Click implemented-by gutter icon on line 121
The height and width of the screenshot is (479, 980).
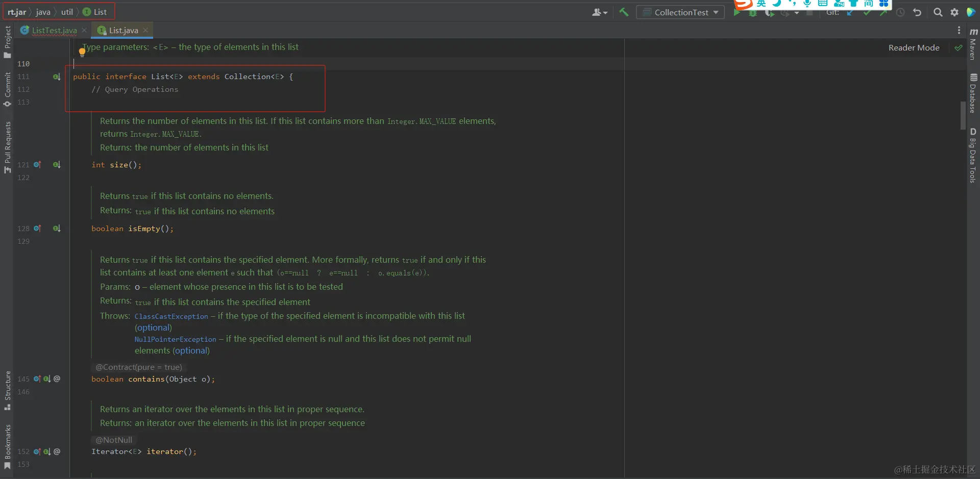coord(57,165)
